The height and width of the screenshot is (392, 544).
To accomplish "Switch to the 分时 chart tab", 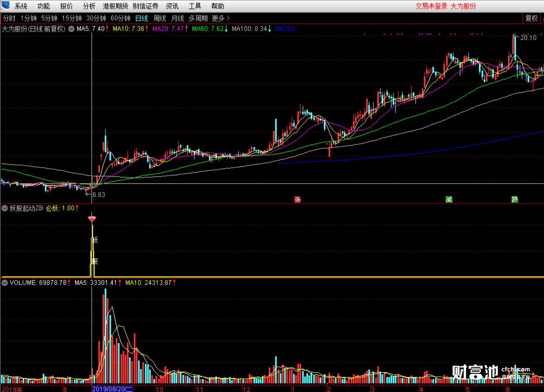I will tap(9, 18).
